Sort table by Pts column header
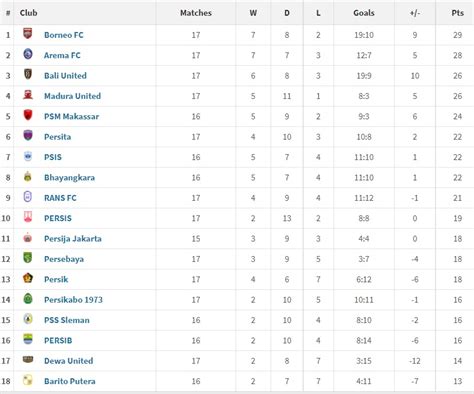Image resolution: width=474 pixels, height=394 pixels. coord(457,13)
